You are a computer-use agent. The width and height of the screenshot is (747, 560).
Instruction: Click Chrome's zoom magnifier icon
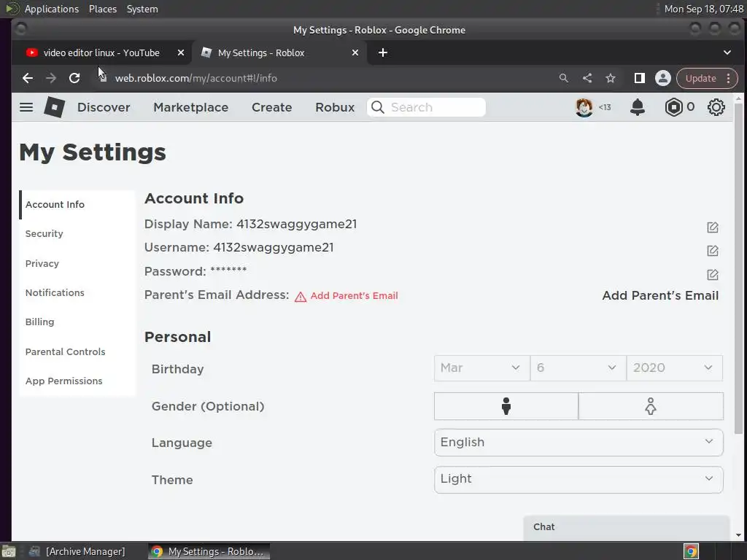tap(564, 78)
